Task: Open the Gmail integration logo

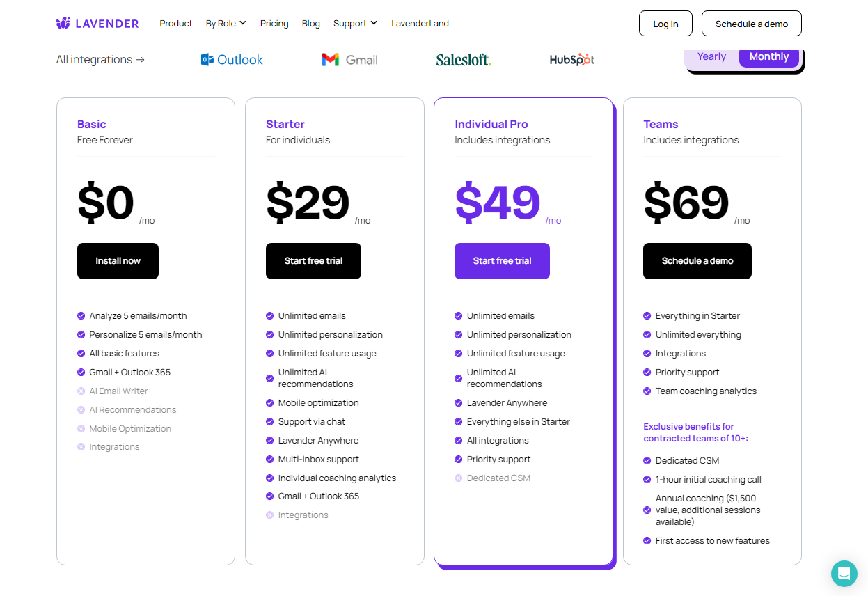Action: [349, 60]
